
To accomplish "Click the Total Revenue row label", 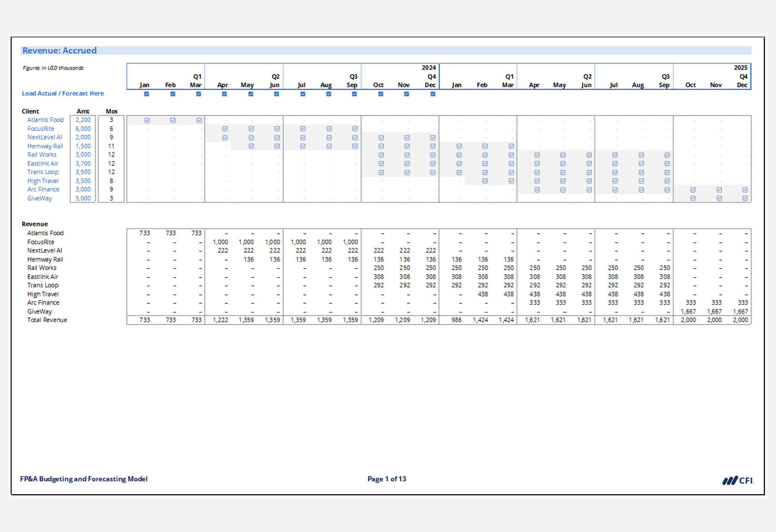I will point(47,320).
